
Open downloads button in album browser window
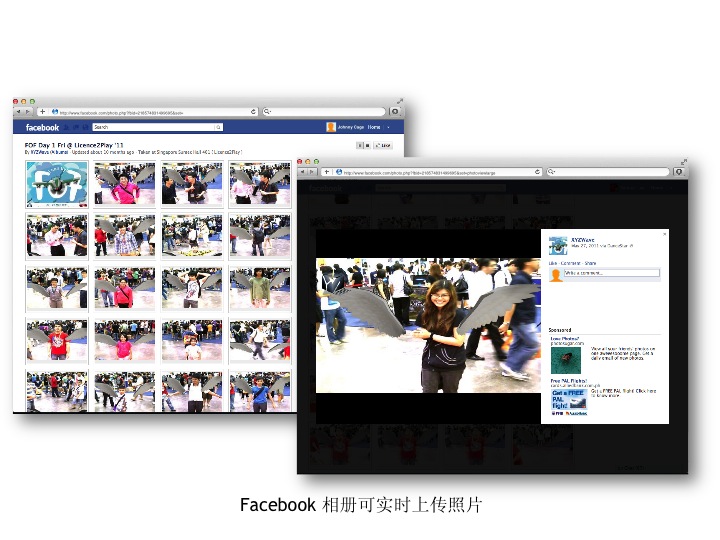tap(394, 112)
